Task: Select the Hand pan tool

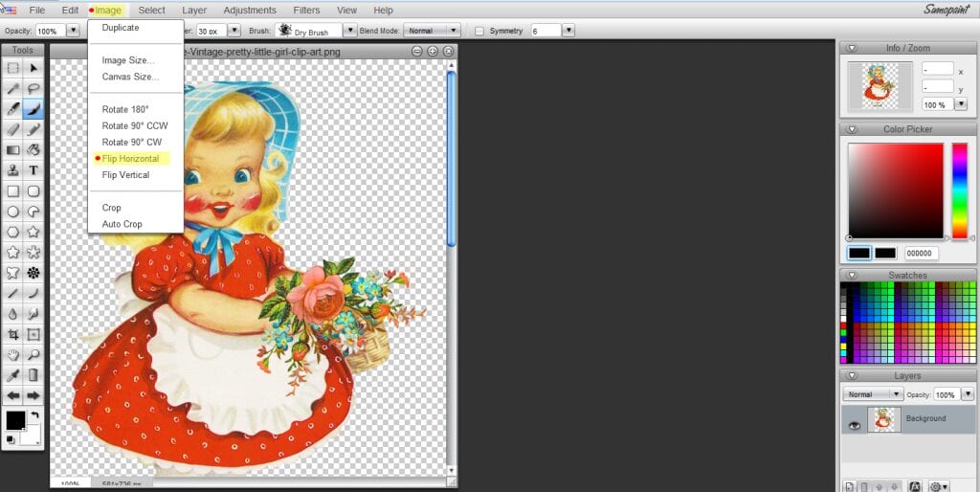Action: tap(13, 355)
